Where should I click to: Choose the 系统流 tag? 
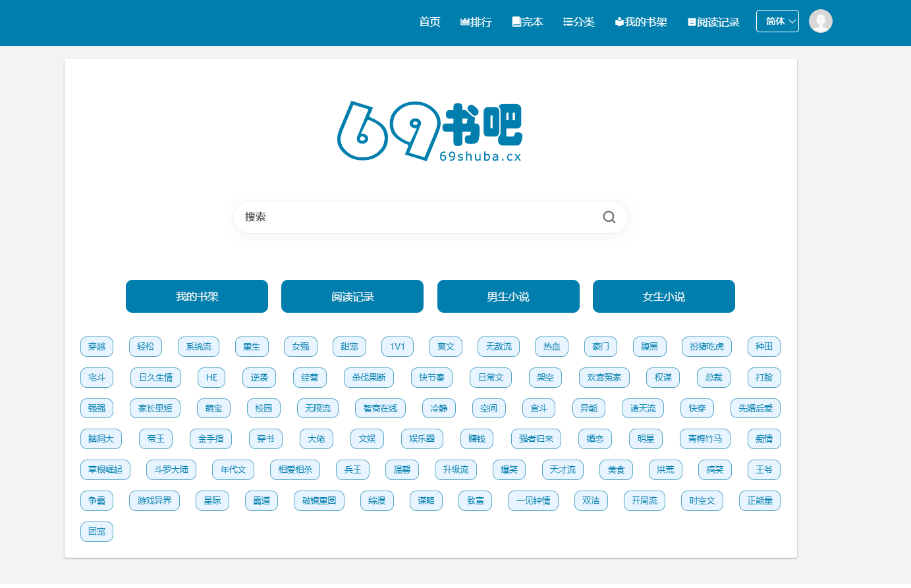point(198,346)
